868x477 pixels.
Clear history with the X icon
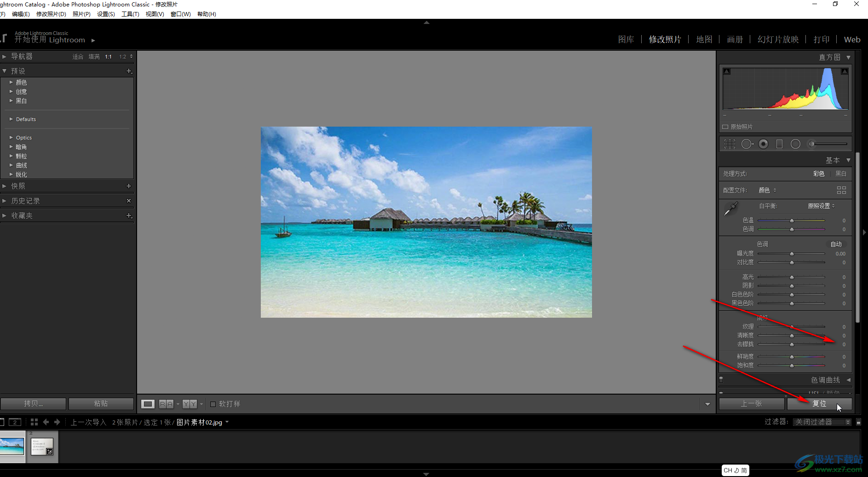[129, 201]
